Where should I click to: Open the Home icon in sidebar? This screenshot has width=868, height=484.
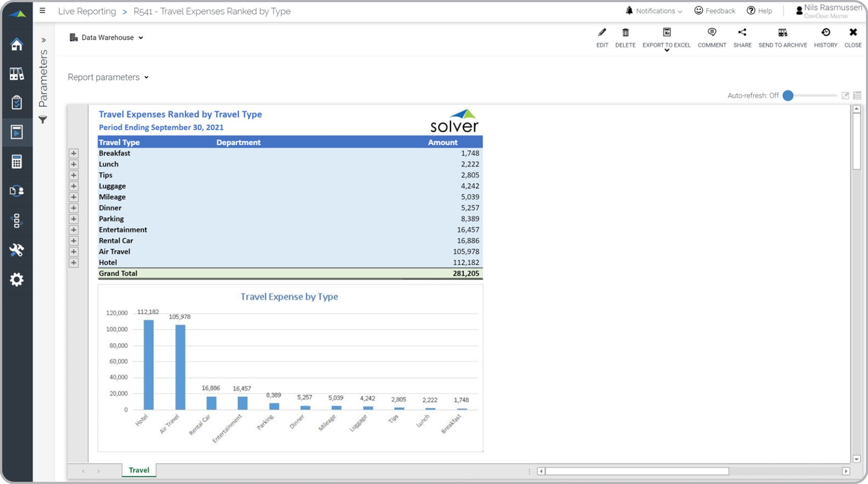tap(17, 45)
